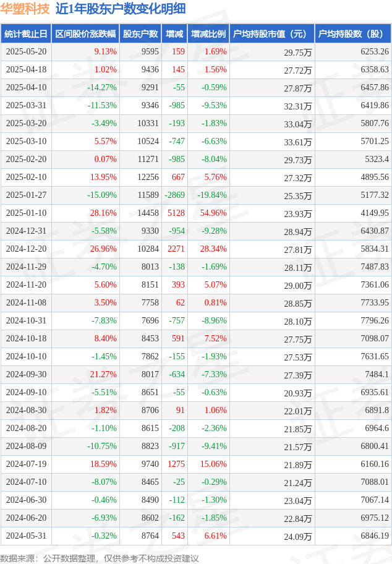
Task: Click the -2869 decrease value
Action: click(x=175, y=195)
